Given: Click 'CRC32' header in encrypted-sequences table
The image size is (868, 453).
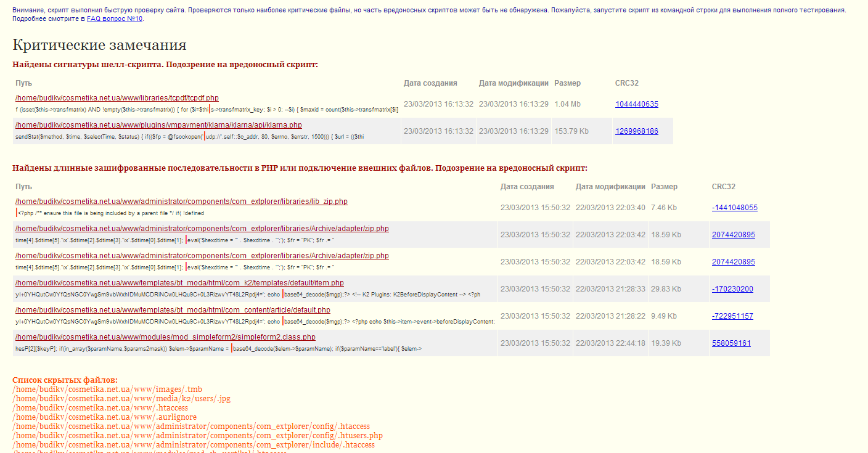Looking at the screenshot, I should [x=724, y=187].
